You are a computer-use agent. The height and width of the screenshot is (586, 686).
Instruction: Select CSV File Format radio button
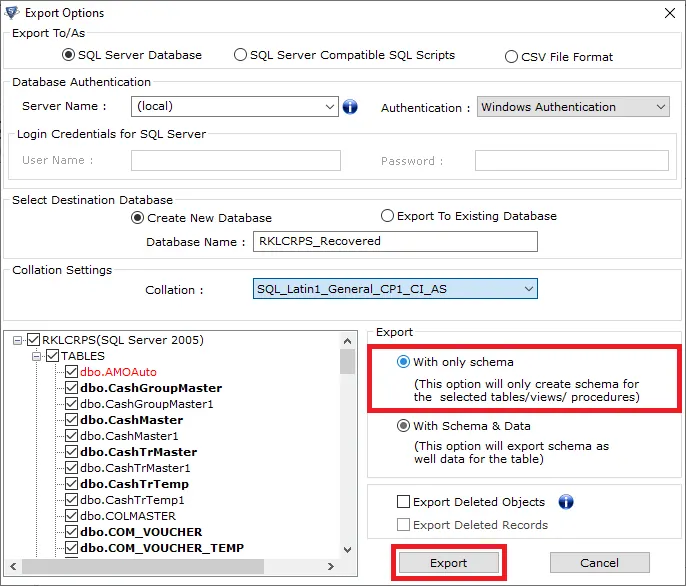click(x=512, y=57)
